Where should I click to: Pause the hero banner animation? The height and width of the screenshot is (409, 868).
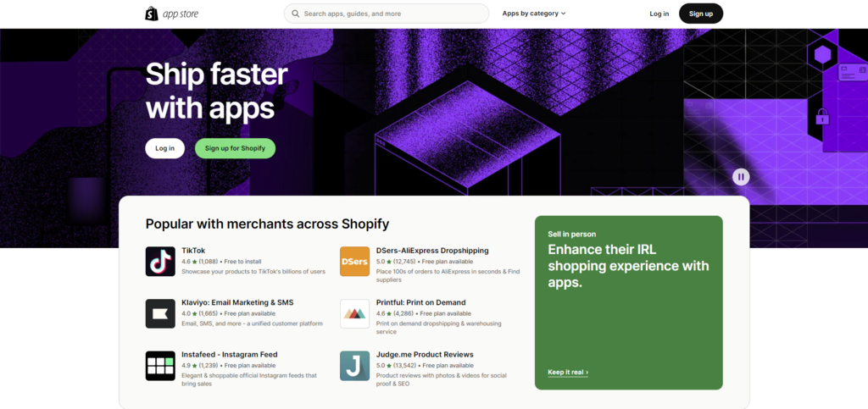[741, 177]
